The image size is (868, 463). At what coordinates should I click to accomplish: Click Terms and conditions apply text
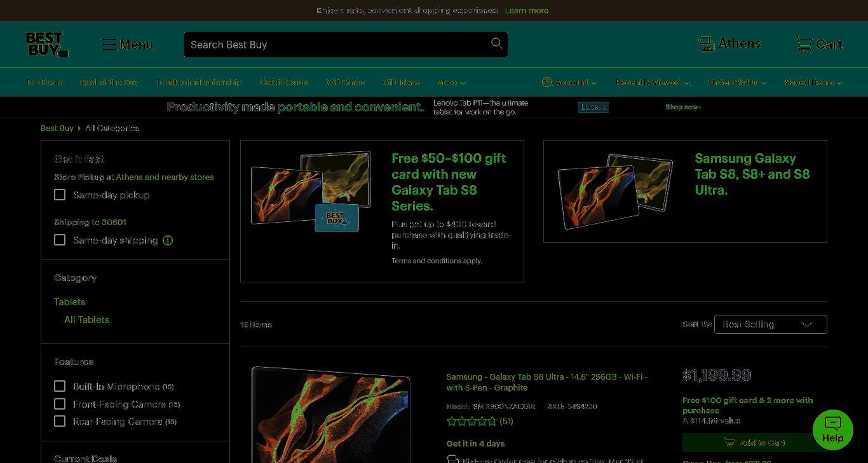point(437,261)
